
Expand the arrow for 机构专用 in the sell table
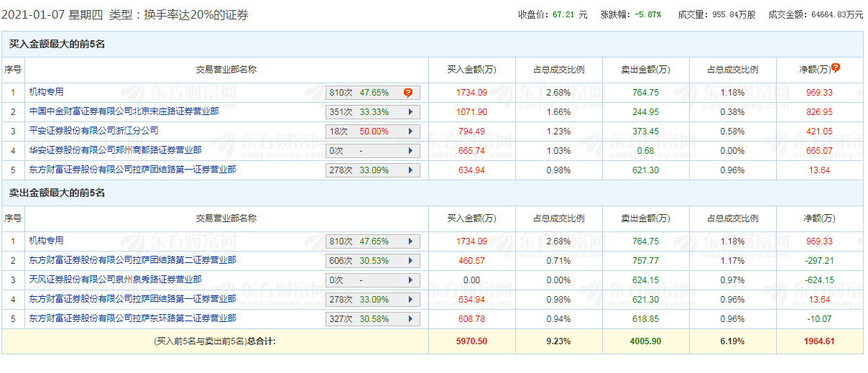coord(410,241)
